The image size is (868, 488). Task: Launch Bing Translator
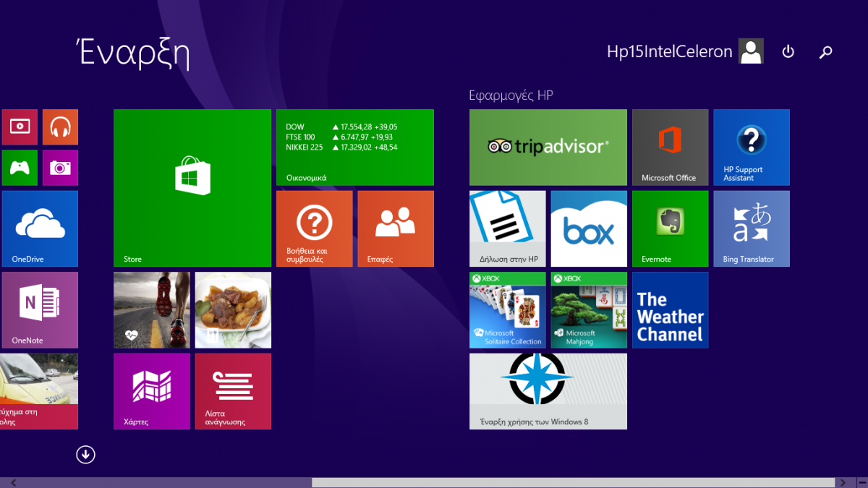pos(752,228)
